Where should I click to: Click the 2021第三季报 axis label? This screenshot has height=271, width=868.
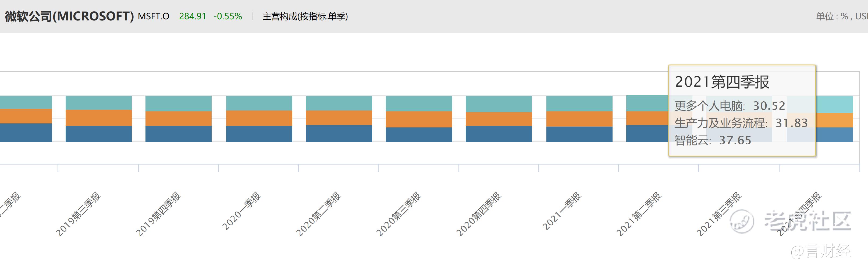(x=719, y=214)
